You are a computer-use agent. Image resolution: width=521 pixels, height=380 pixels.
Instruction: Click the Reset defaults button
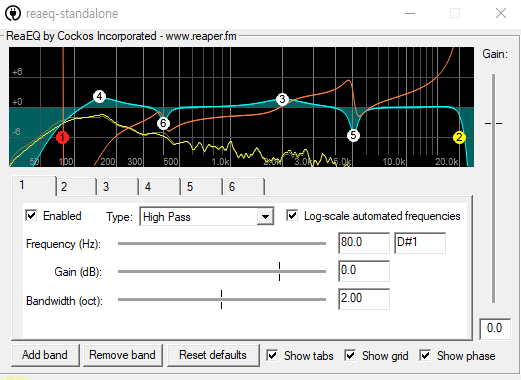[213, 355]
